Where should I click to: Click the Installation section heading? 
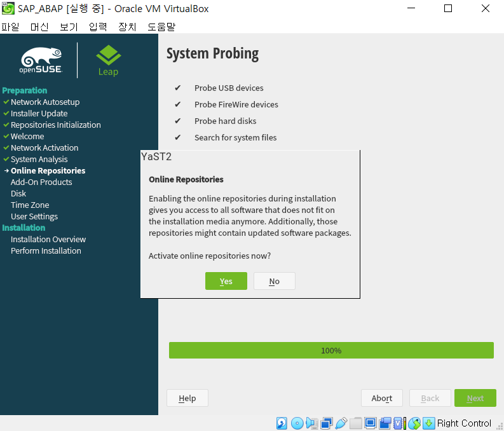point(24,228)
